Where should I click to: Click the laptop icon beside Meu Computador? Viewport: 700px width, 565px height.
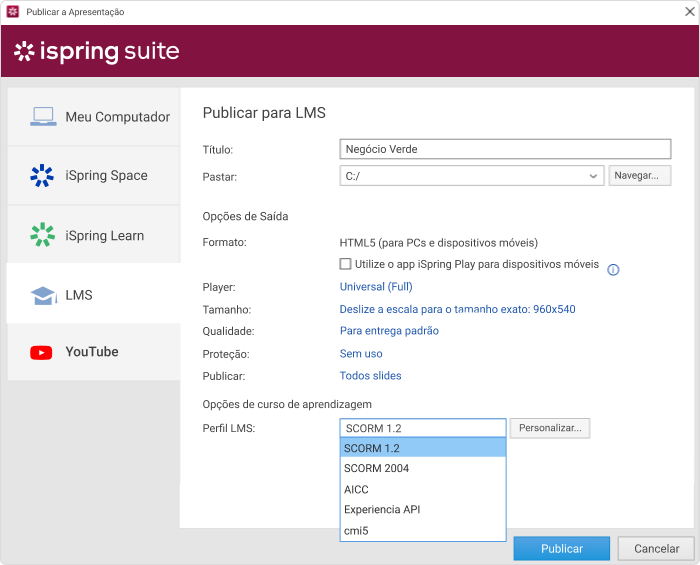point(43,116)
